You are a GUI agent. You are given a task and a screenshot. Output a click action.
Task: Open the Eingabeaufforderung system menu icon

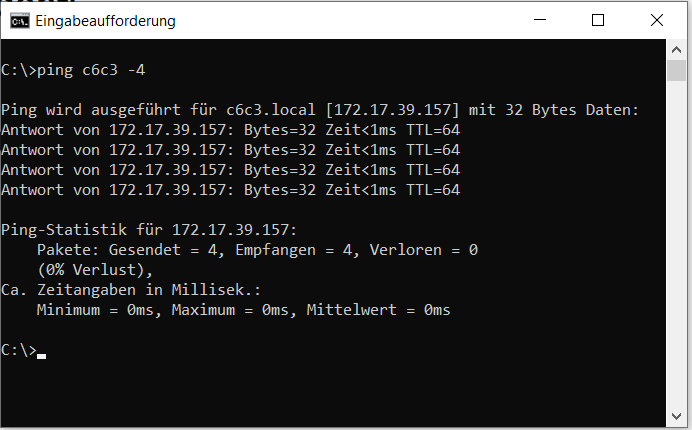click(x=17, y=20)
